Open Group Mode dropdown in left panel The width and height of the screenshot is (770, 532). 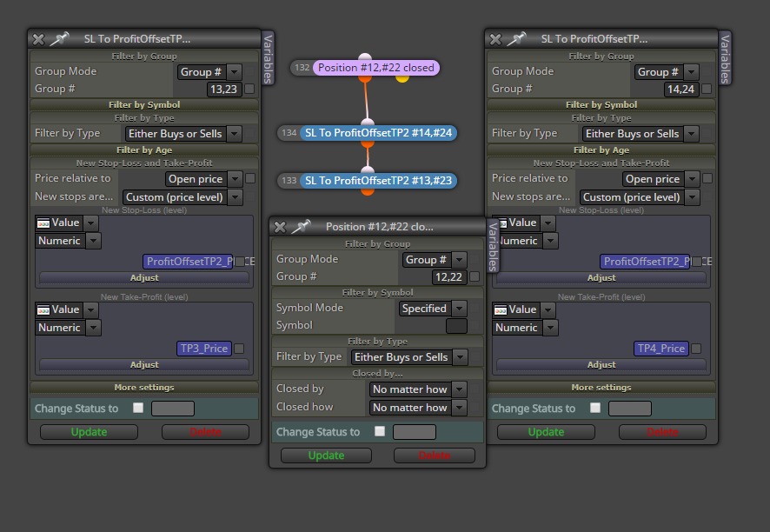point(235,72)
